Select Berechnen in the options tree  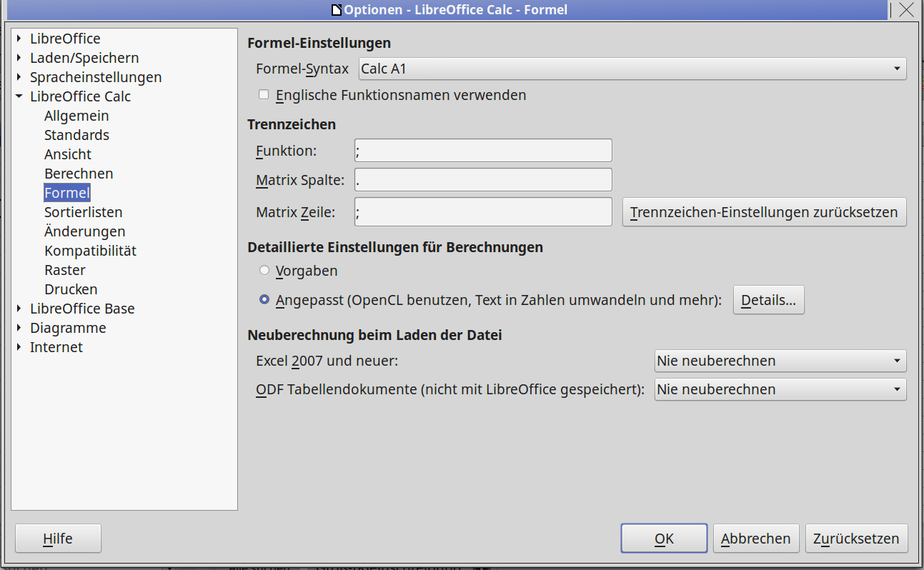79,174
